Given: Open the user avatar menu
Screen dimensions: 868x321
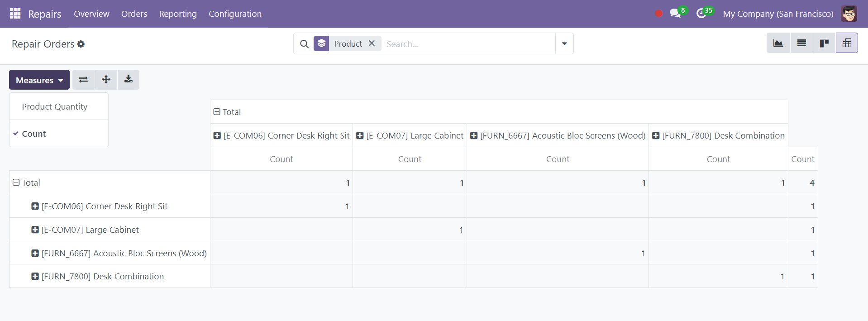Looking at the screenshot, I should coord(849,14).
